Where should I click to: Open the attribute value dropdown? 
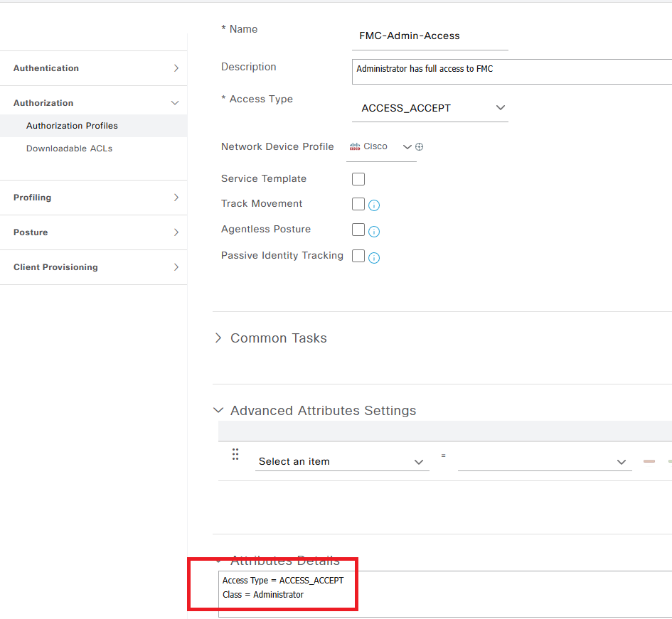[x=545, y=461]
